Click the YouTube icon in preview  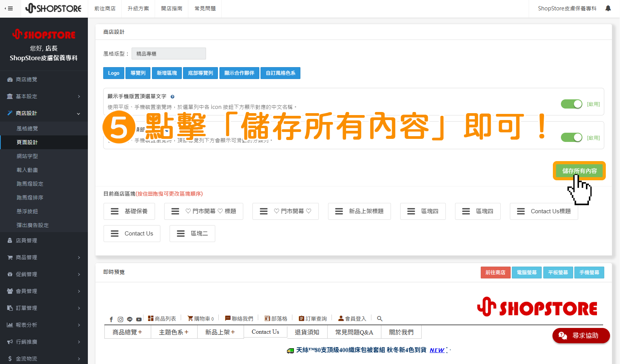click(139, 319)
